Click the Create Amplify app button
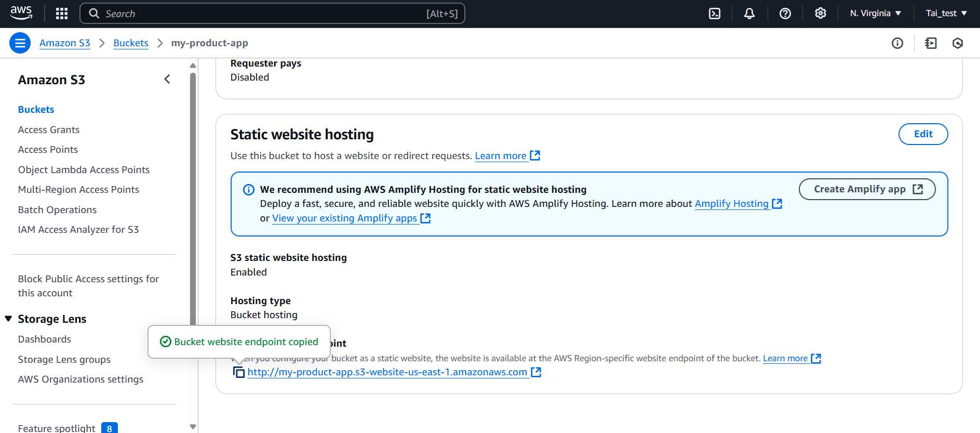 tap(867, 189)
